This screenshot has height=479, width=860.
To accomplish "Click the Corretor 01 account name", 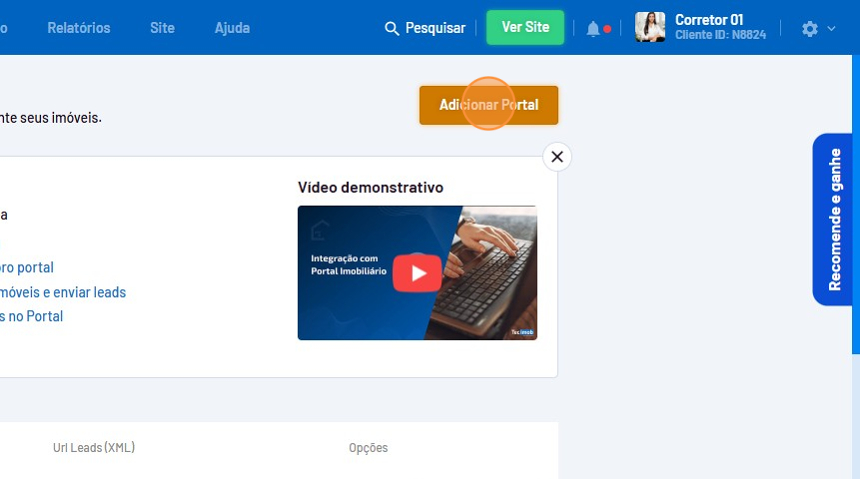I will click(x=708, y=20).
